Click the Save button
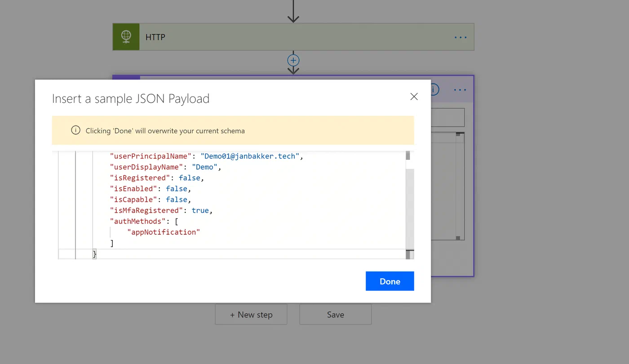This screenshot has height=364, width=629. [x=336, y=315]
